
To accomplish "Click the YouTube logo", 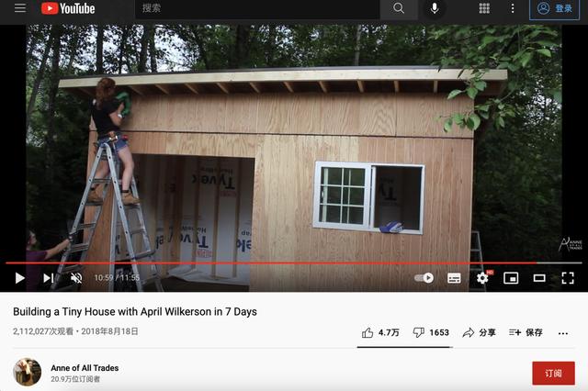I will pyautogui.click(x=68, y=8).
